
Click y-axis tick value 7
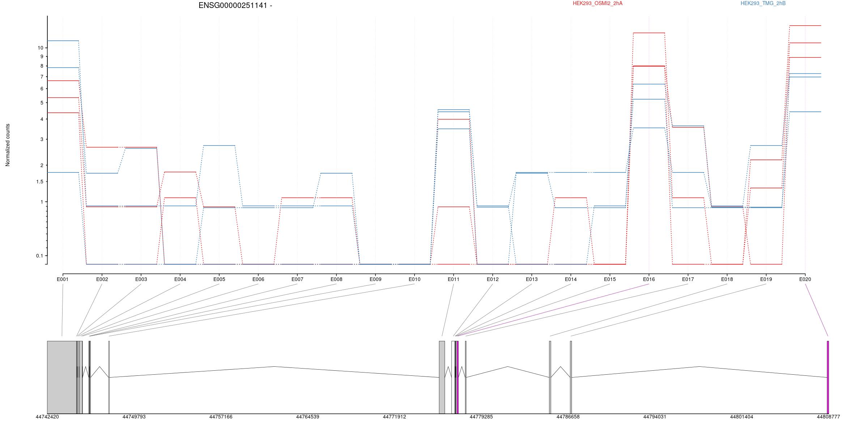click(x=42, y=77)
